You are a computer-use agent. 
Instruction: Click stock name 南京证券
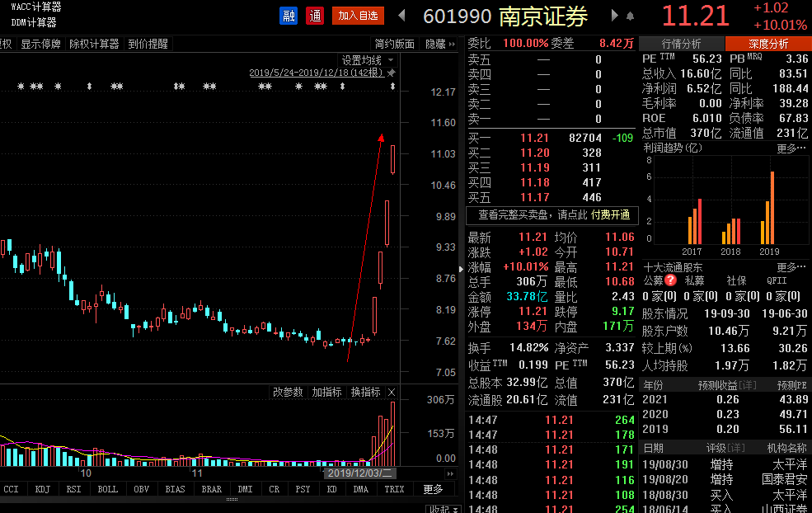click(x=542, y=16)
